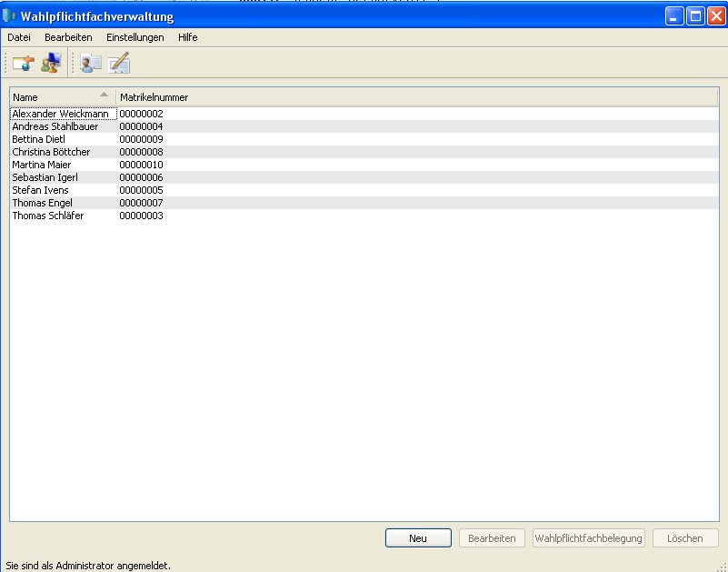Click the login arrow-and-globe toolbar icon
Image resolution: width=728 pixels, height=572 pixels.
pyautogui.click(x=23, y=64)
